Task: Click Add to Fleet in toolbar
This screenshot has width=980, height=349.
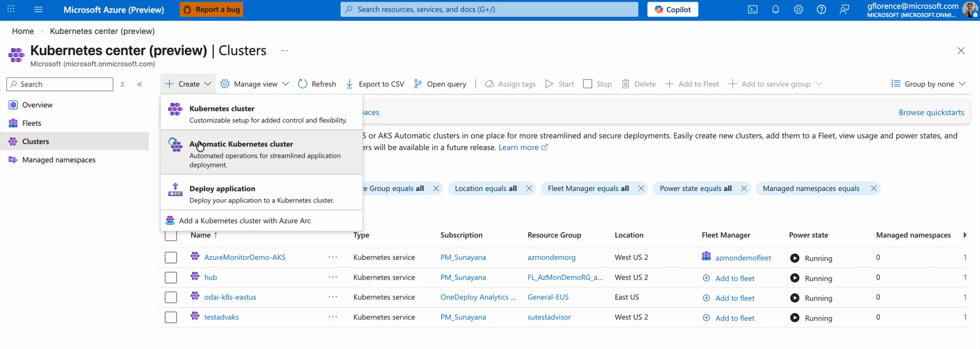Action: tap(692, 84)
